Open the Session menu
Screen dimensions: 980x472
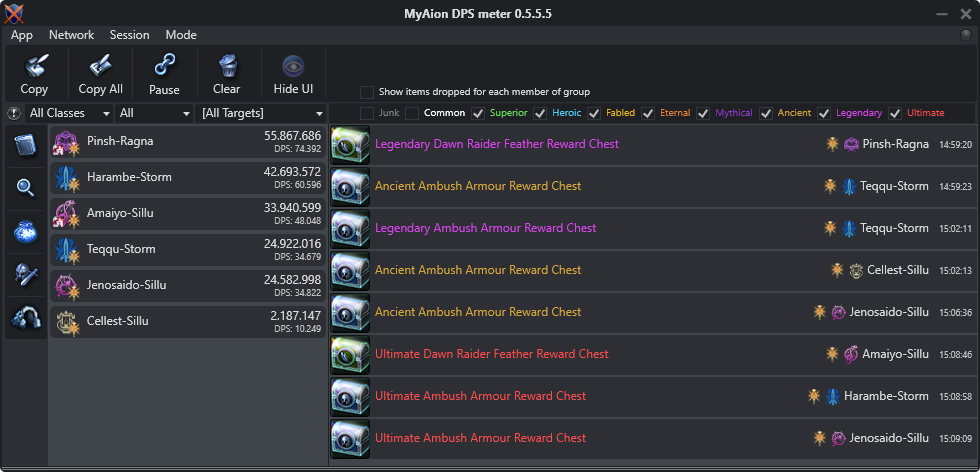pos(129,35)
